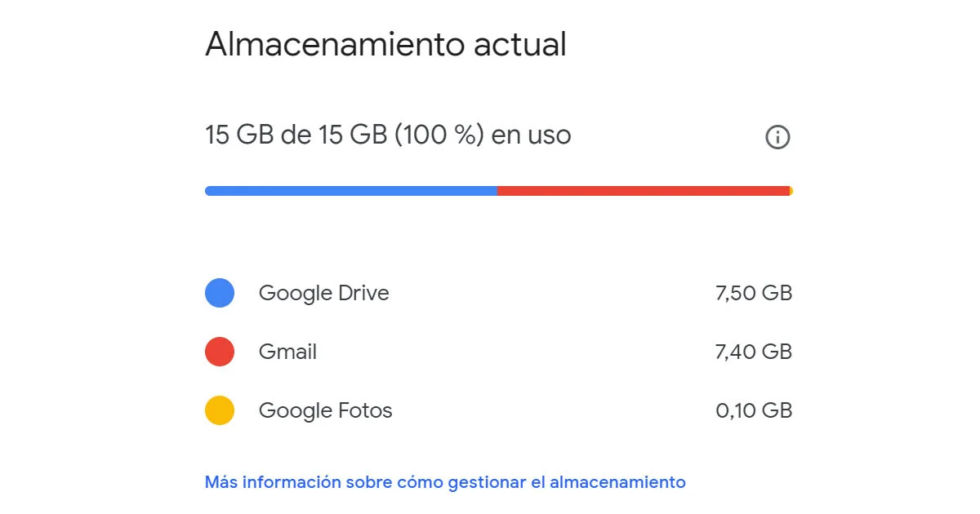Click the blue Drive segment of the bar
The height and width of the screenshot is (514, 980).
coord(351,189)
